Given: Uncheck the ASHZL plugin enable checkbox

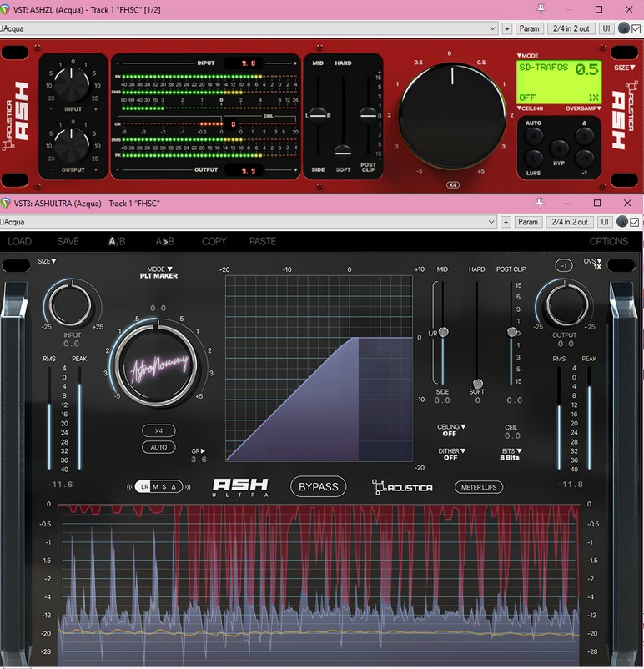Looking at the screenshot, I should (x=635, y=28).
